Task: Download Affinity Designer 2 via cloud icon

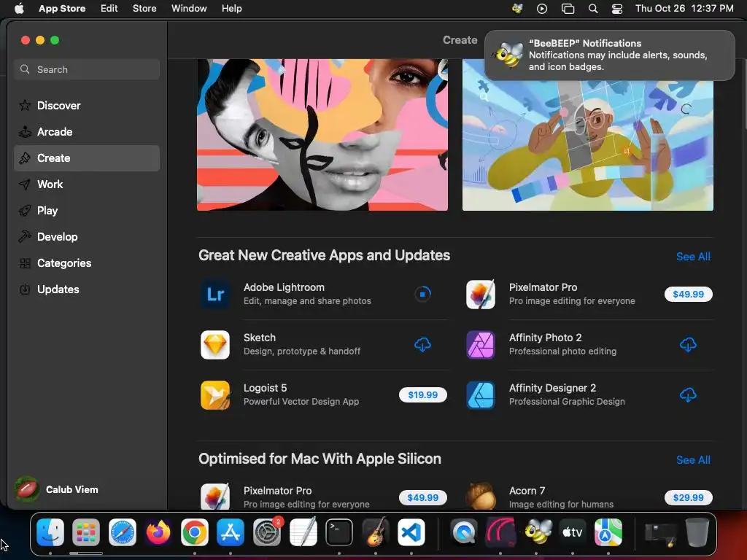Action: (688, 394)
